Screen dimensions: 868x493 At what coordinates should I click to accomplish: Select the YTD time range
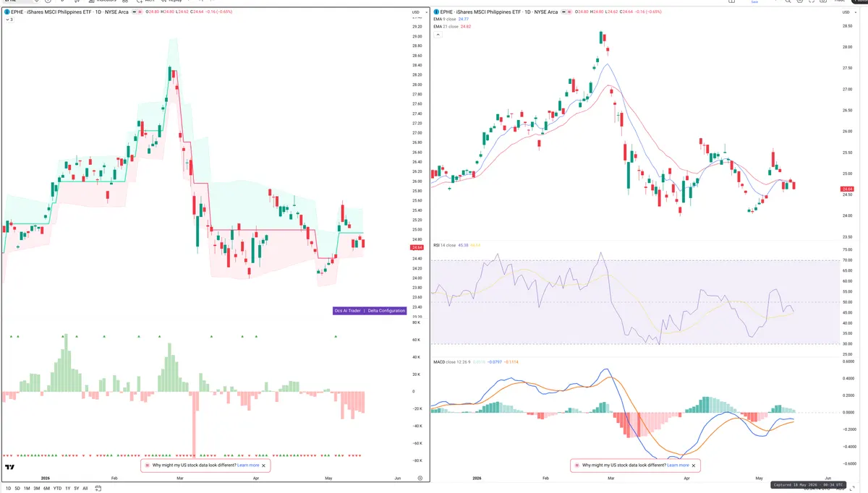click(x=57, y=489)
